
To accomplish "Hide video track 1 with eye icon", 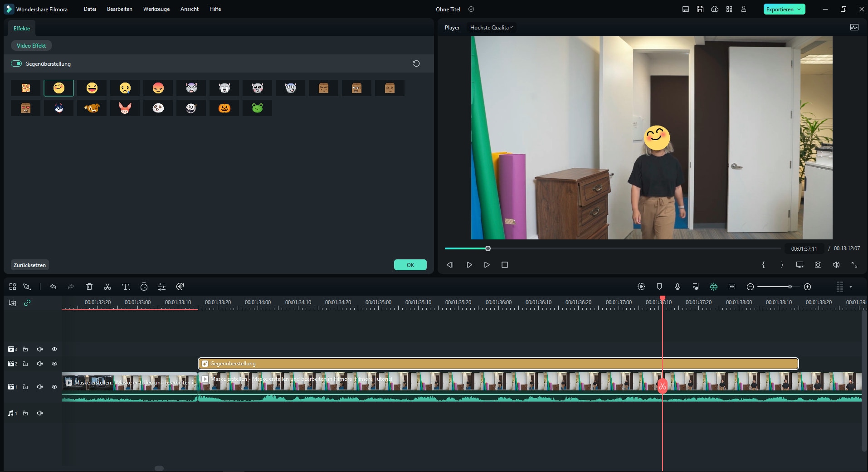I will click(54, 387).
